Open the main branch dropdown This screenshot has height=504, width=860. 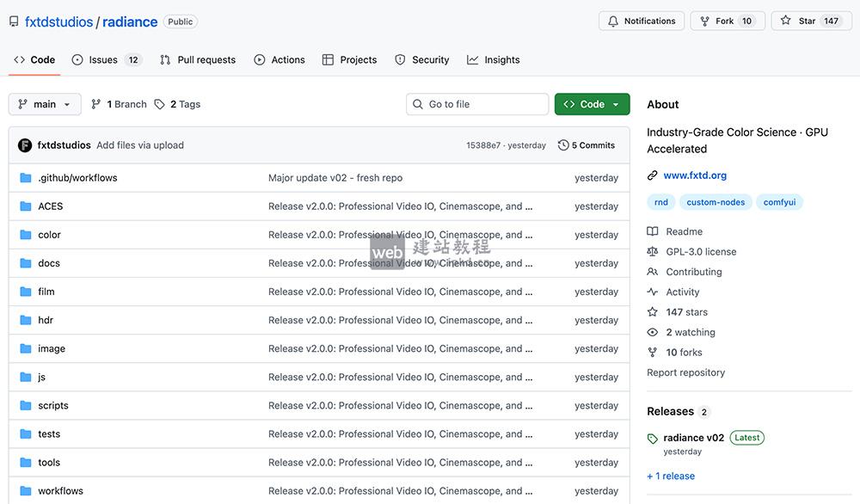coord(45,104)
